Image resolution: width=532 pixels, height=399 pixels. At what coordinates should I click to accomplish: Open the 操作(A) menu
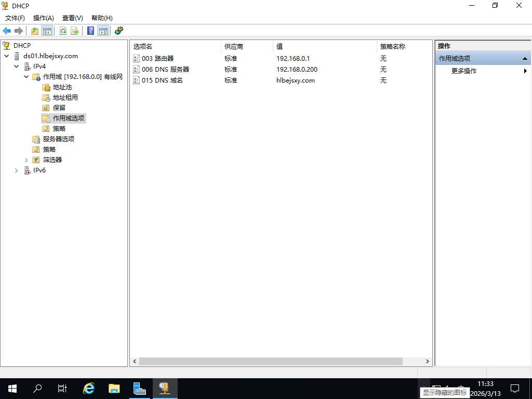pos(43,18)
